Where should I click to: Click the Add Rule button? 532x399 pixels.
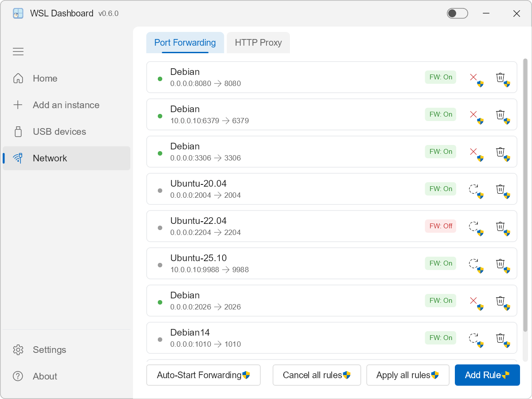coord(487,375)
